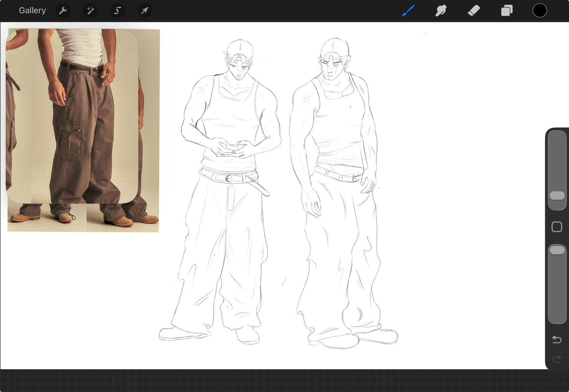This screenshot has height=392, width=569.
Task: Click the brush size slider handle
Action: point(557,195)
